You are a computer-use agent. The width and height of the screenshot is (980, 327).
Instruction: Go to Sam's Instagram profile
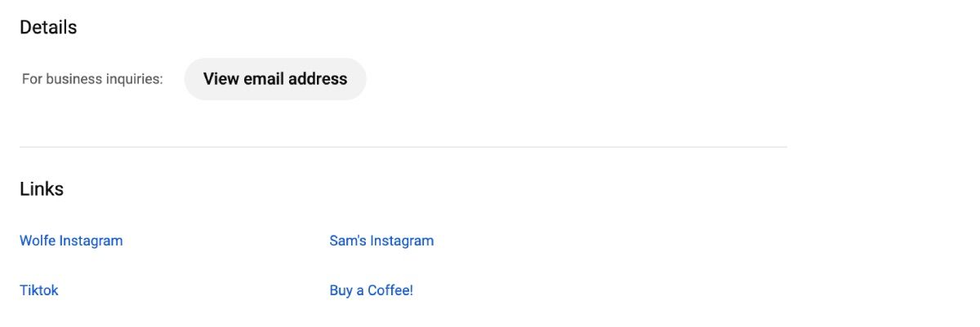[x=381, y=241]
